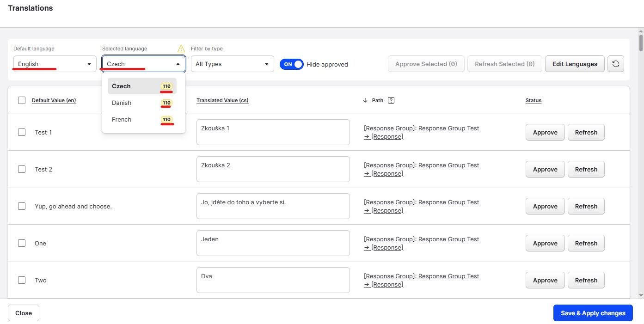This screenshot has height=324, width=644.
Task: Click the circular refresh icon button
Action: [x=615, y=64]
